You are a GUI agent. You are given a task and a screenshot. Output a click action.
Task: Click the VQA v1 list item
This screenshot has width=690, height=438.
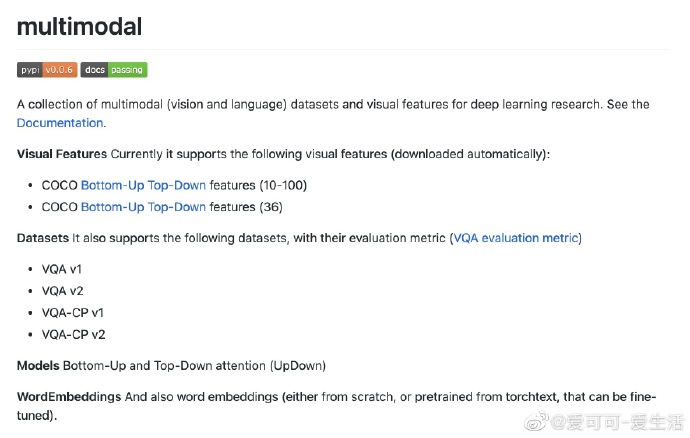(x=64, y=269)
